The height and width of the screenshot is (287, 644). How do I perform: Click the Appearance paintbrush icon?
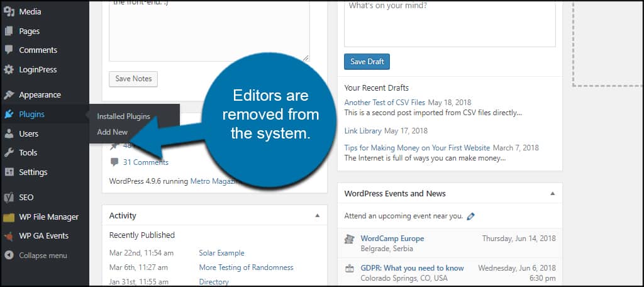(9, 94)
